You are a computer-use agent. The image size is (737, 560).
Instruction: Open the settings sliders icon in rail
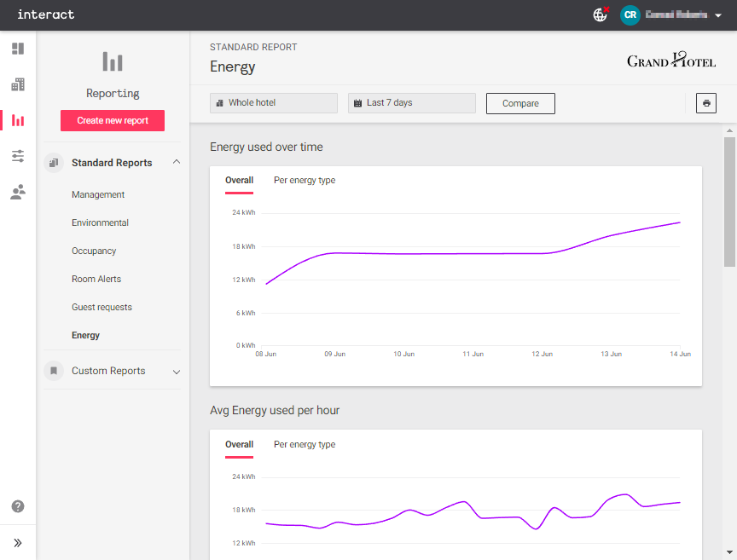[x=17, y=156]
